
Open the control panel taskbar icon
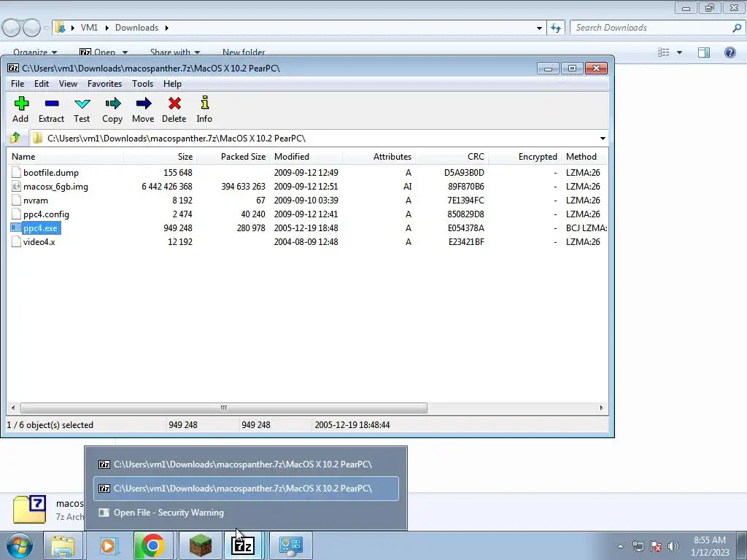(x=291, y=545)
